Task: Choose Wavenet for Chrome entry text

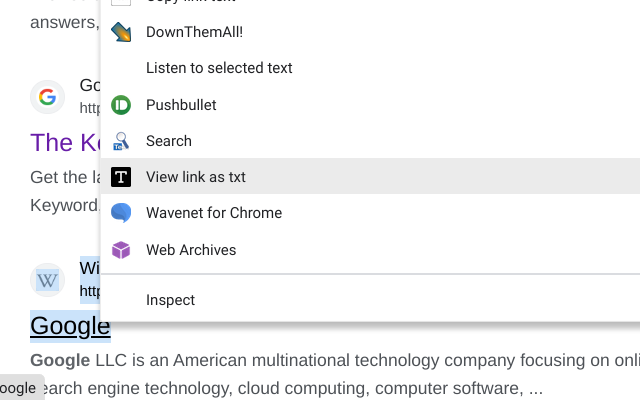Action: point(214,213)
